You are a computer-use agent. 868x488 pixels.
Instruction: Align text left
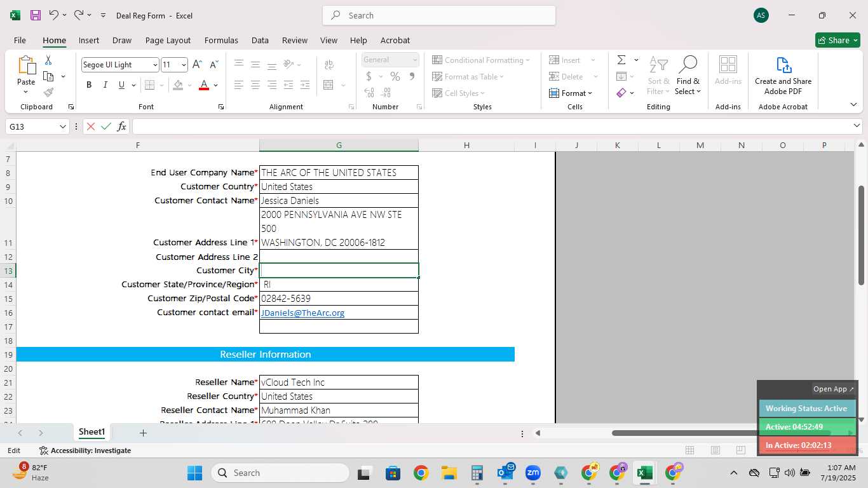coord(239,85)
